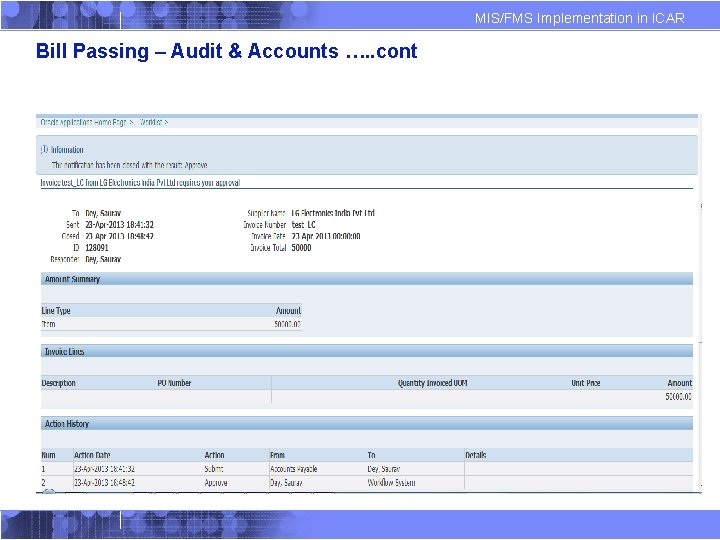Click the Information icon in the notice box

[45, 149]
